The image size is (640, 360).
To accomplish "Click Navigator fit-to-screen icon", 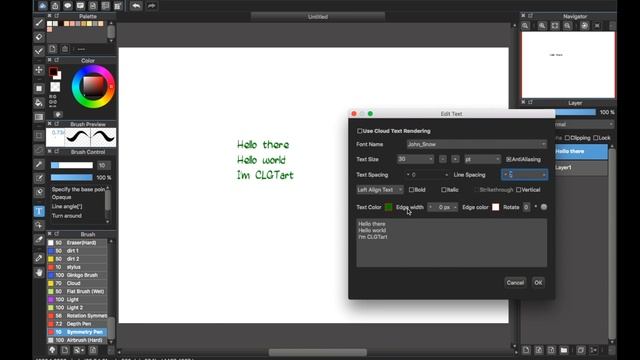I will [555, 26].
